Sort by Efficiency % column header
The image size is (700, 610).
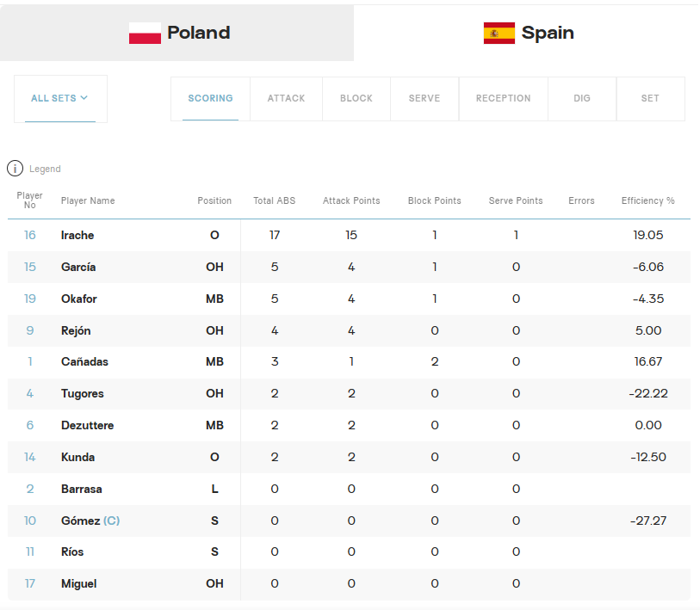[647, 200]
